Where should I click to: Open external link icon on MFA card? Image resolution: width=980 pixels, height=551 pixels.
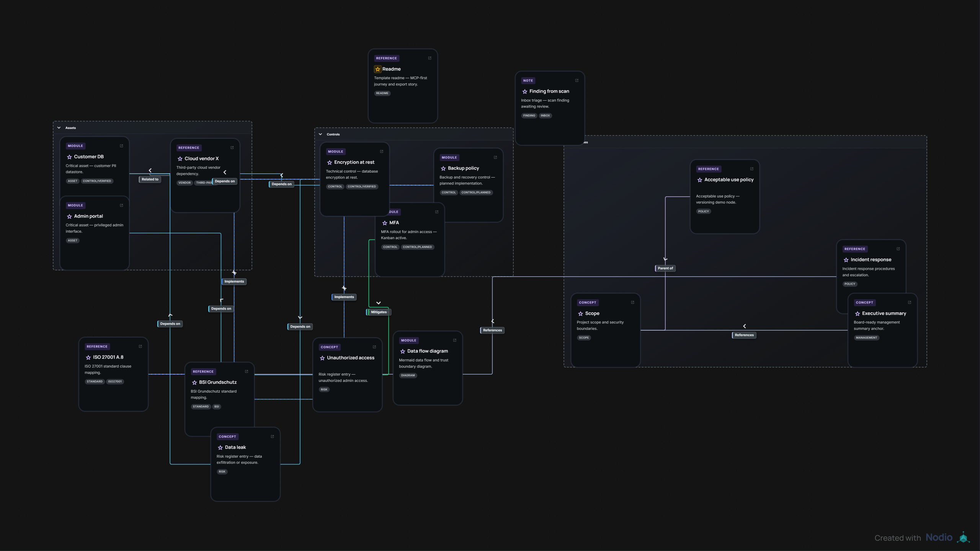pyautogui.click(x=437, y=212)
